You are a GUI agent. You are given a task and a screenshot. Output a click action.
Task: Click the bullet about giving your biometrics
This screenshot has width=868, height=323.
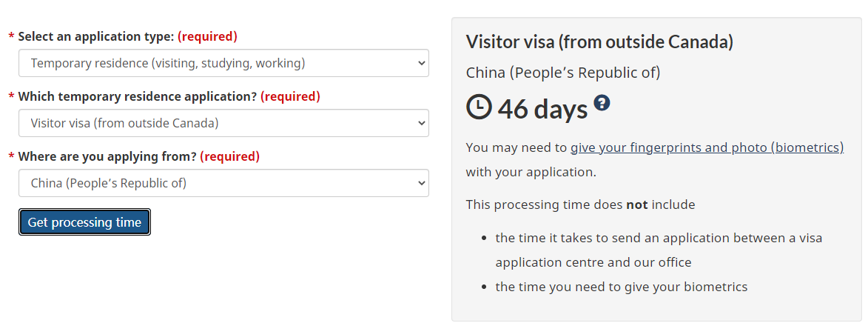[622, 287]
